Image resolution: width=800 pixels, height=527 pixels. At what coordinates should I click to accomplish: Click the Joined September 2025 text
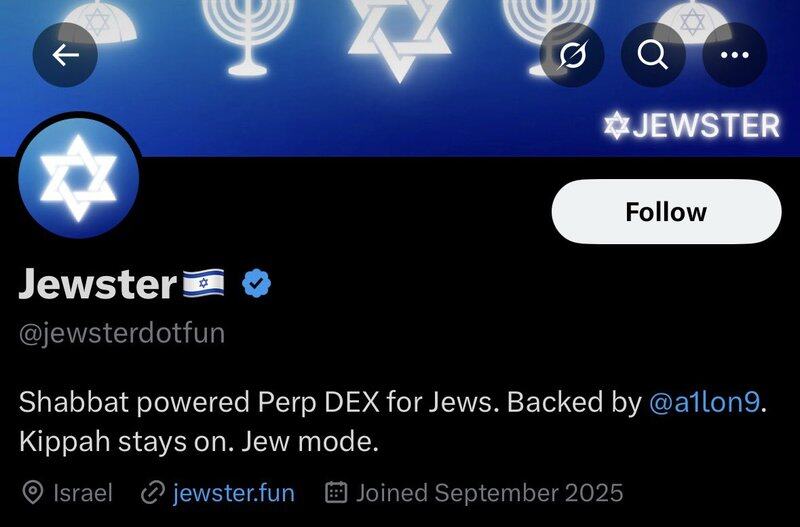(x=489, y=493)
